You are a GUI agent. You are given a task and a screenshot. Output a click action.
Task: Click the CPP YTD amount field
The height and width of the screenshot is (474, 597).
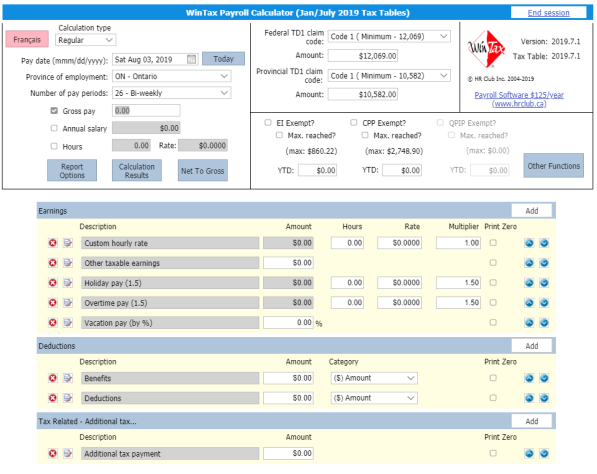(402, 170)
